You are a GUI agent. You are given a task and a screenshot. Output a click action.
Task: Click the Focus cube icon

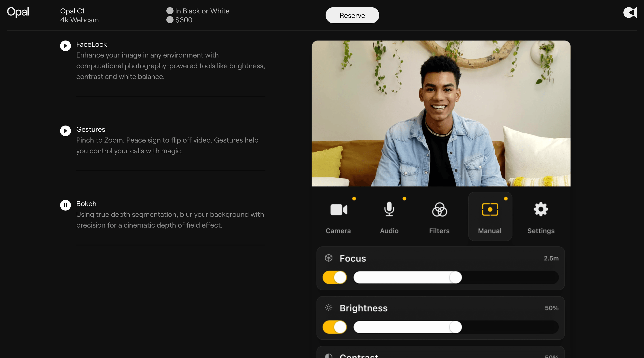(x=329, y=258)
